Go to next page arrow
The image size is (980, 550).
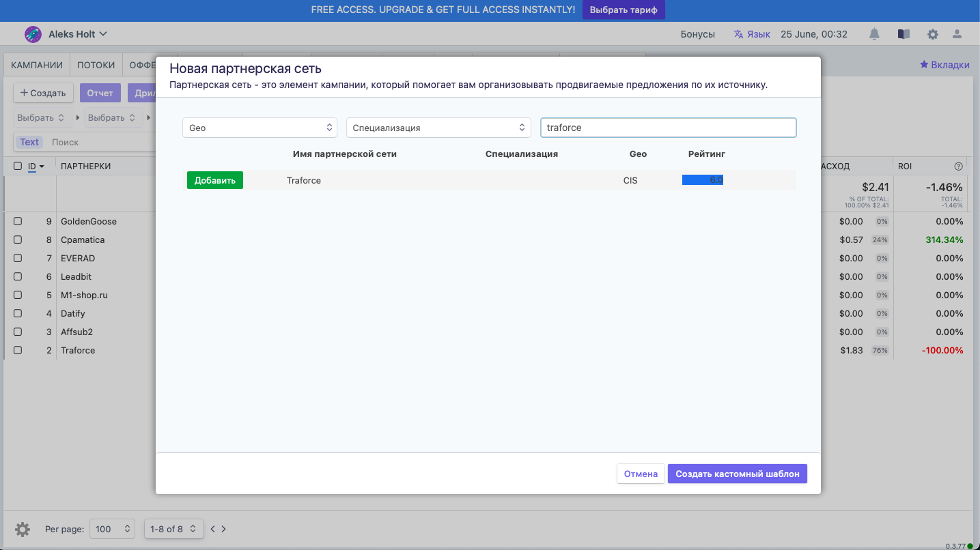(x=223, y=529)
